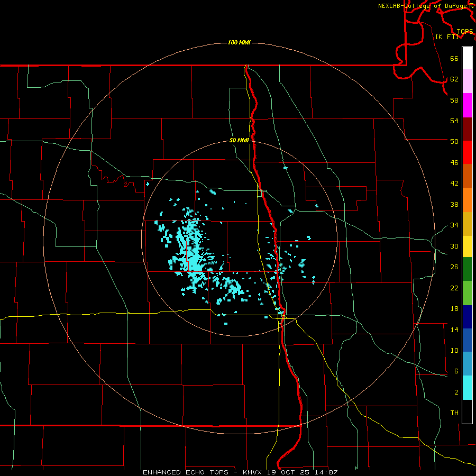This screenshot has width=476, height=476.
Task: Click the yellow legend swatch
Action: pyautogui.click(x=467, y=246)
